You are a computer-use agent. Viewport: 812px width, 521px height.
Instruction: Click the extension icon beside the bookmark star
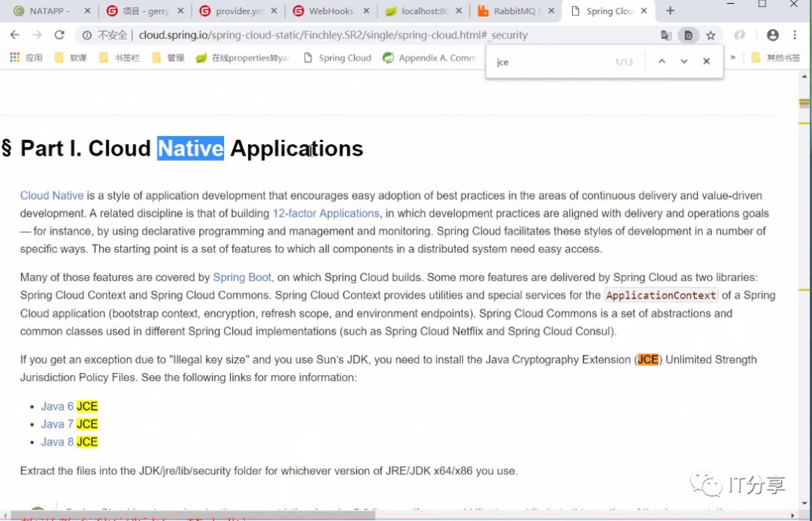coord(740,35)
